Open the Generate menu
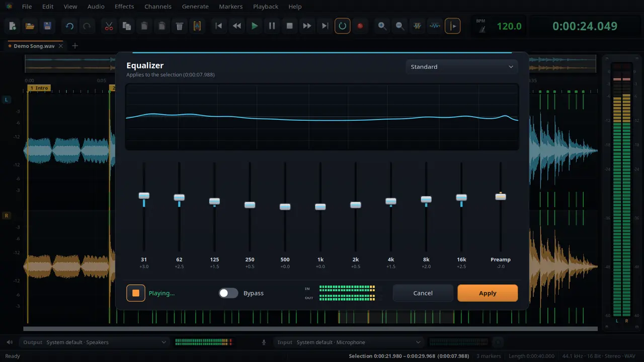 point(195,7)
